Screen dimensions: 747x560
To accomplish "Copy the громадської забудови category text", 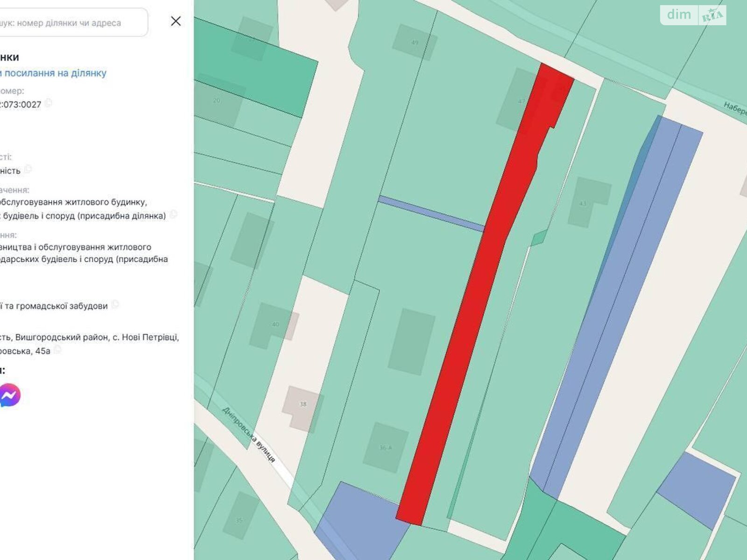I will [x=115, y=305].
